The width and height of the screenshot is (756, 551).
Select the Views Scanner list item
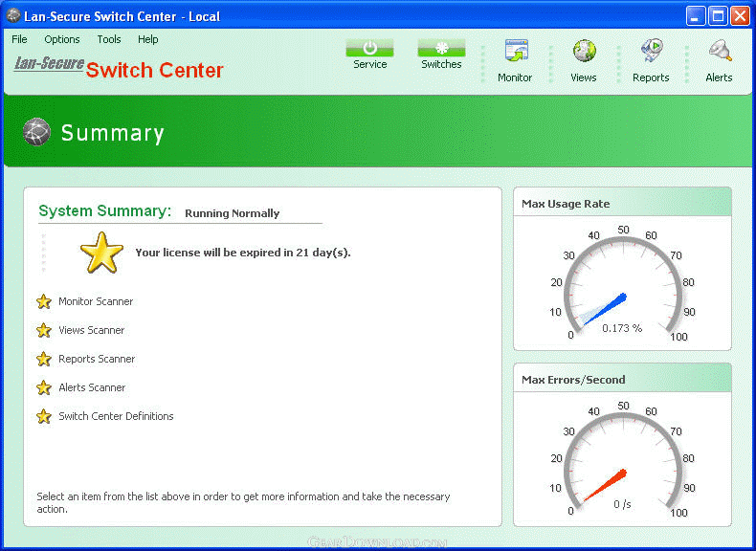coord(92,330)
